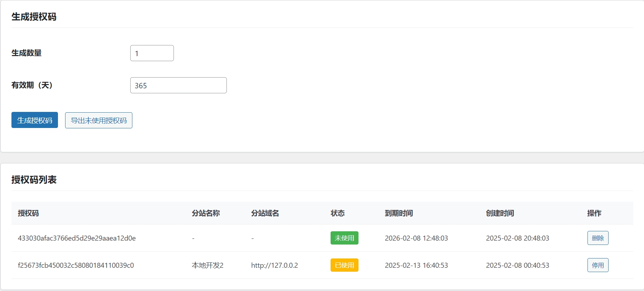
Task: Click the 生成数量 number input field
Action: (152, 53)
